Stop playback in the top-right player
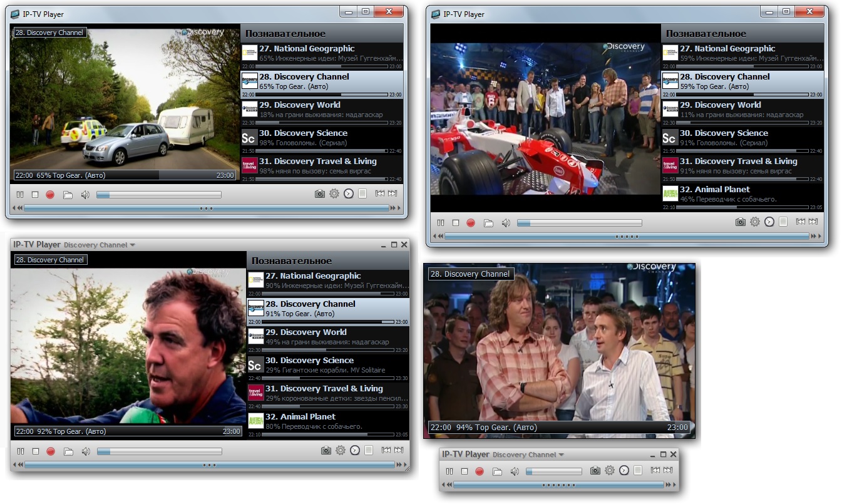This screenshot has height=504, width=842. (x=456, y=223)
